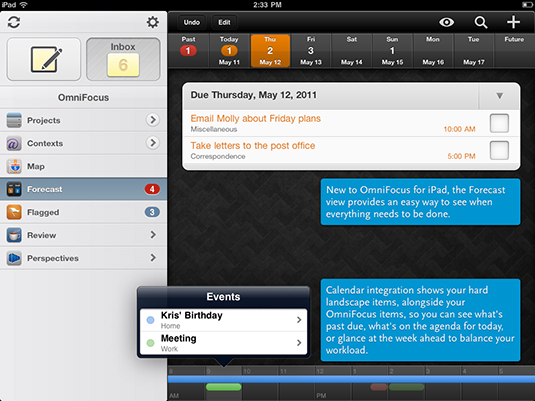This screenshot has height=401, width=535.
Task: Check off Email Molly about Friday plans
Action: 499,123
